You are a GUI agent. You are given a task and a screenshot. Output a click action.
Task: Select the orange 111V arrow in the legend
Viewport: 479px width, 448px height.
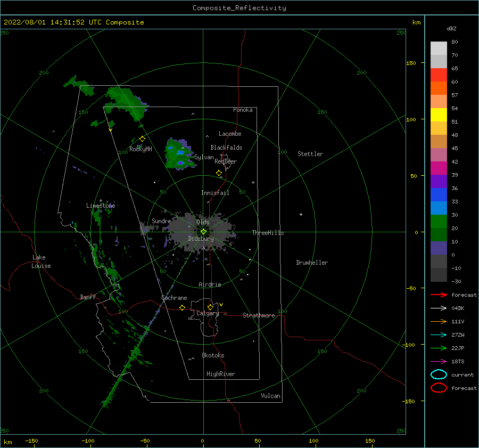click(x=439, y=321)
